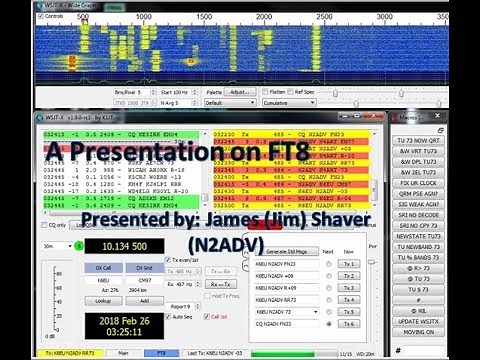This screenshot has width=480, height=360.
Task: Select Next radio button for Tx 6
Action: pos(329,324)
